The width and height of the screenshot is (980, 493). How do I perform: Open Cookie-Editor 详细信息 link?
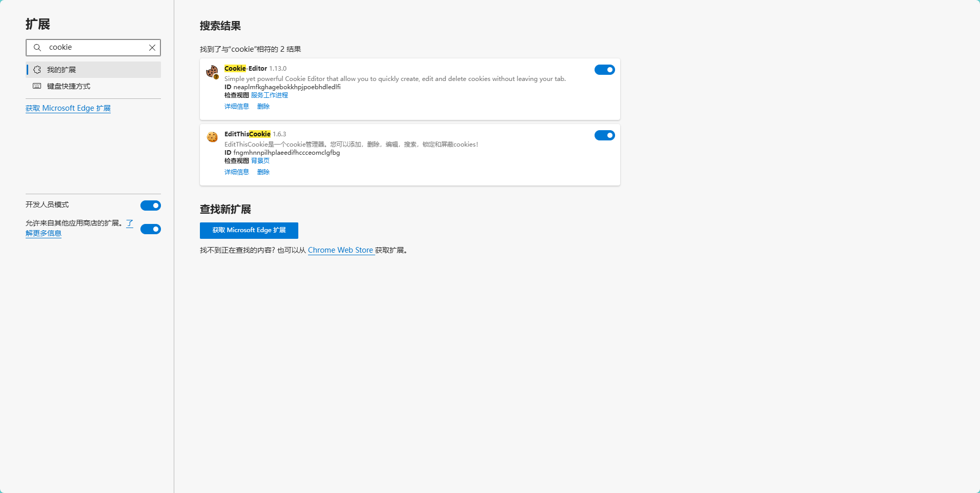[236, 107]
